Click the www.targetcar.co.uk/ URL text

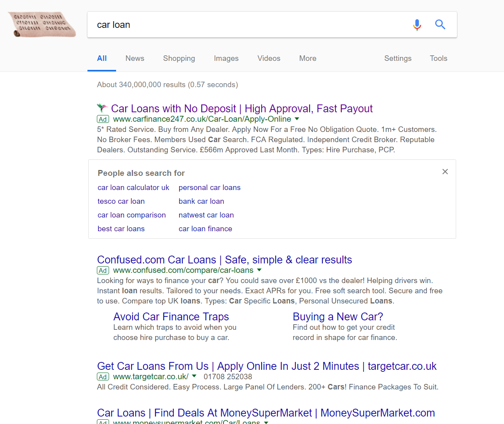point(151,376)
